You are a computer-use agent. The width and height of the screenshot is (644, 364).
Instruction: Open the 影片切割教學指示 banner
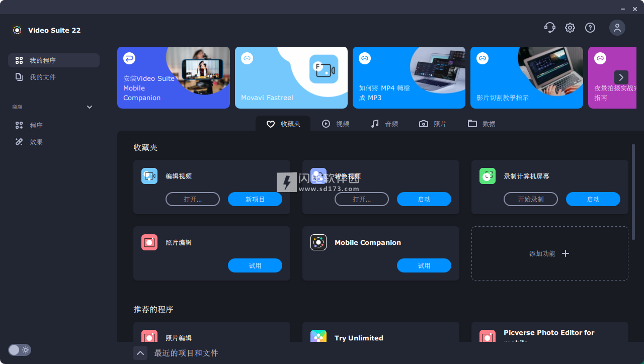(x=527, y=77)
